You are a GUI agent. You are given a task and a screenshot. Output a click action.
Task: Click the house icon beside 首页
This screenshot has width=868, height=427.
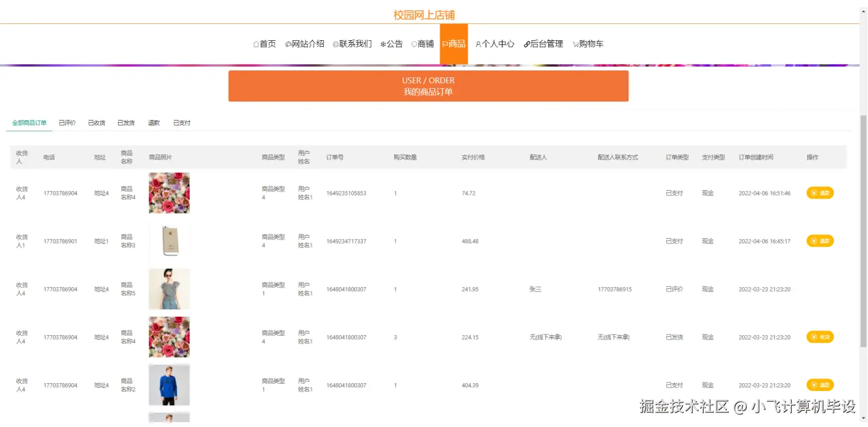coord(255,43)
